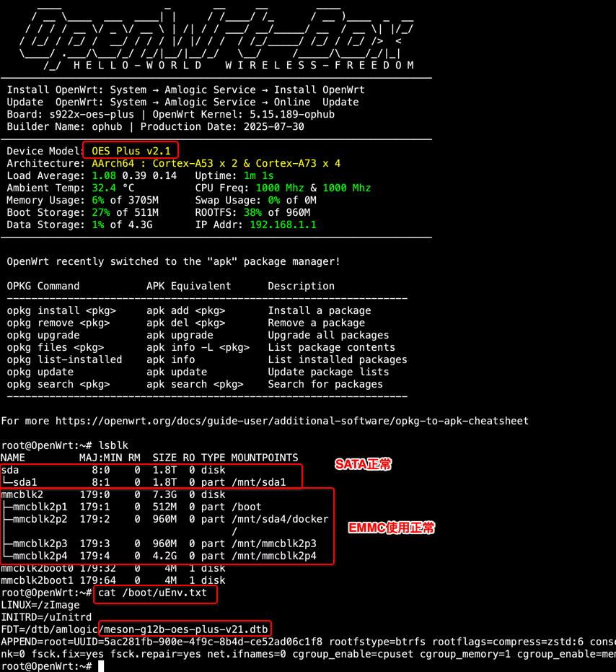Select the red SATA正常 annotation
Screen dimensions: 616x672
[363, 464]
